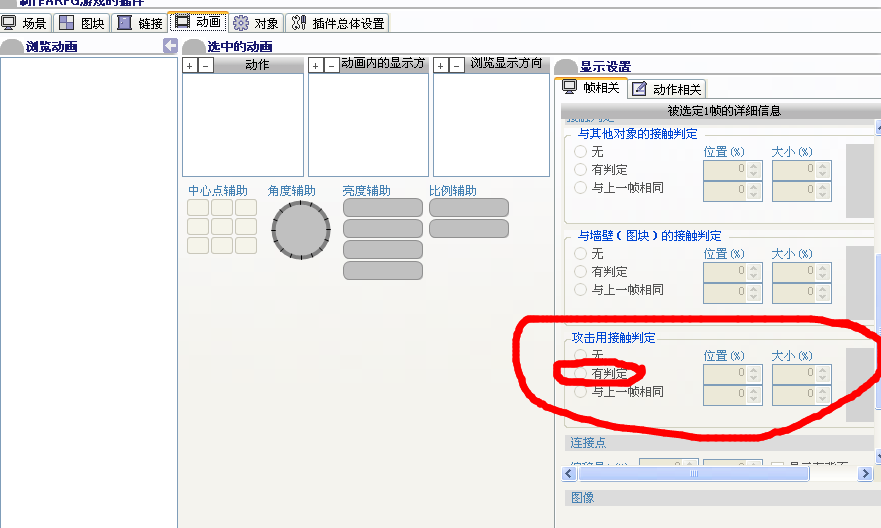Image resolution: width=881 pixels, height=528 pixels.
Task: Select 无 under 攻击用接触判定
Action: [x=580, y=355]
